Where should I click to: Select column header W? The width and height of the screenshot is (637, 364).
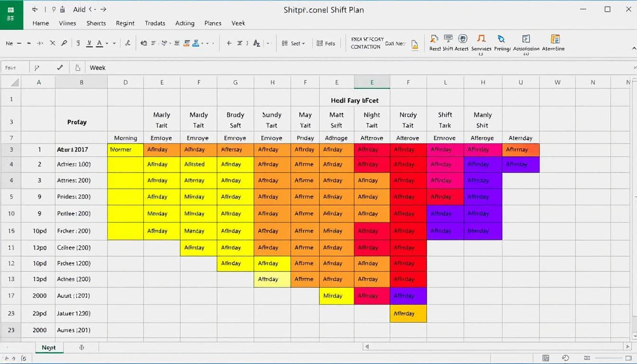pos(557,82)
